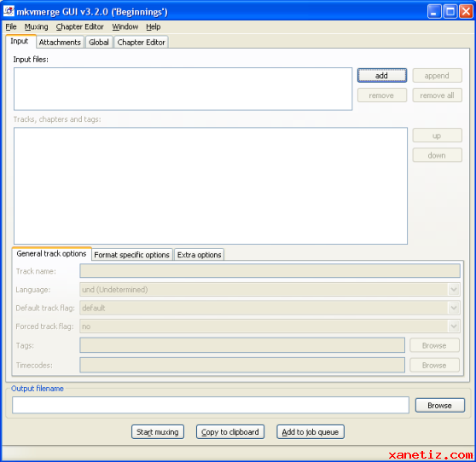Maximize the mkvmerge GUI window
Screen dimensions: 476x462
tap(450, 12)
